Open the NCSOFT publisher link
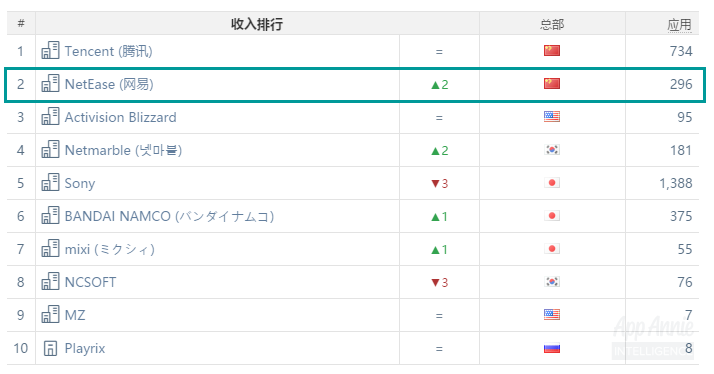714x374 pixels. point(90,282)
